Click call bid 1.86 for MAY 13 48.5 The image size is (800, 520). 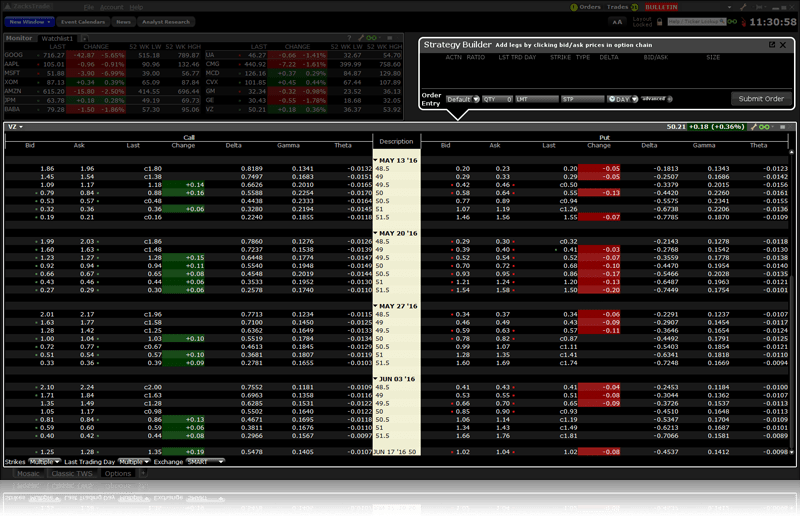pos(47,168)
